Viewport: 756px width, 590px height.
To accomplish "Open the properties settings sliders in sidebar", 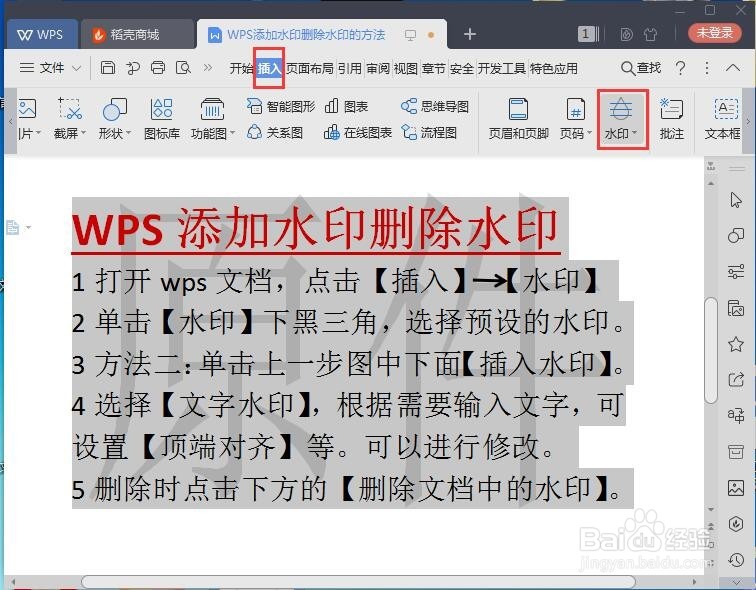I will tap(735, 271).
